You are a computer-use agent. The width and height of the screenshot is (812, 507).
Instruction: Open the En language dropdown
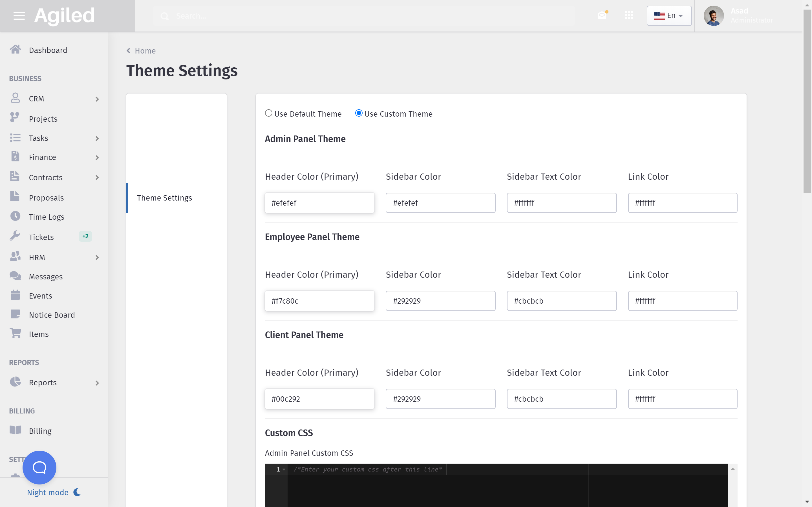tap(669, 16)
